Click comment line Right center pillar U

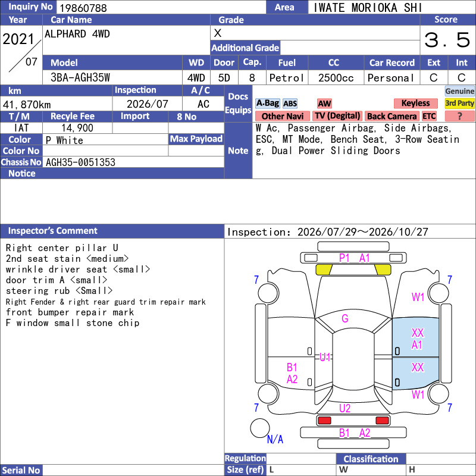coord(62,248)
